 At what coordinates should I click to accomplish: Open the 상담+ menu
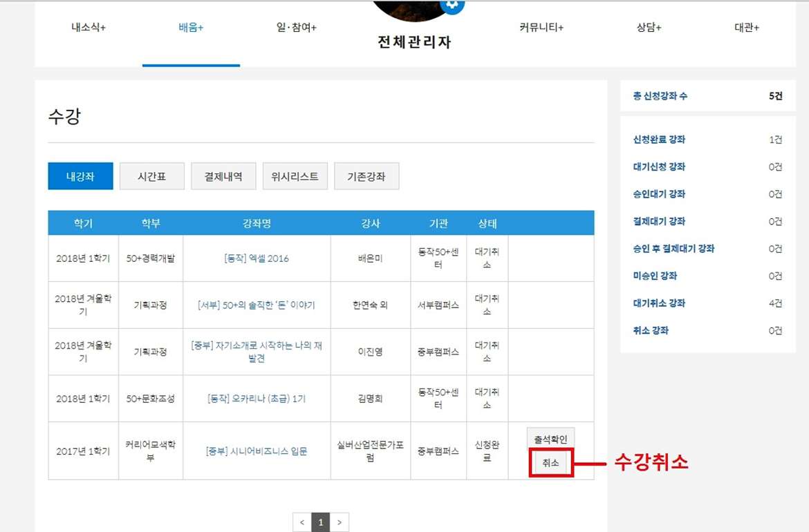tap(649, 28)
